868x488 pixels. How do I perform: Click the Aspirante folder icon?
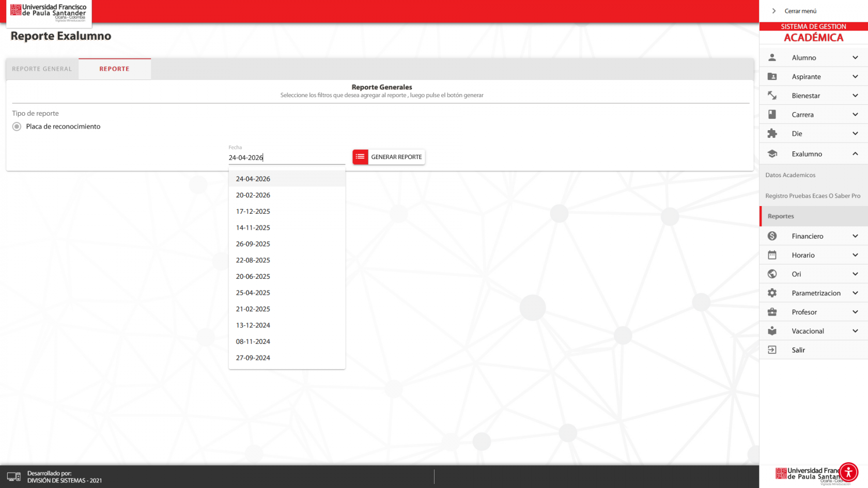point(772,76)
